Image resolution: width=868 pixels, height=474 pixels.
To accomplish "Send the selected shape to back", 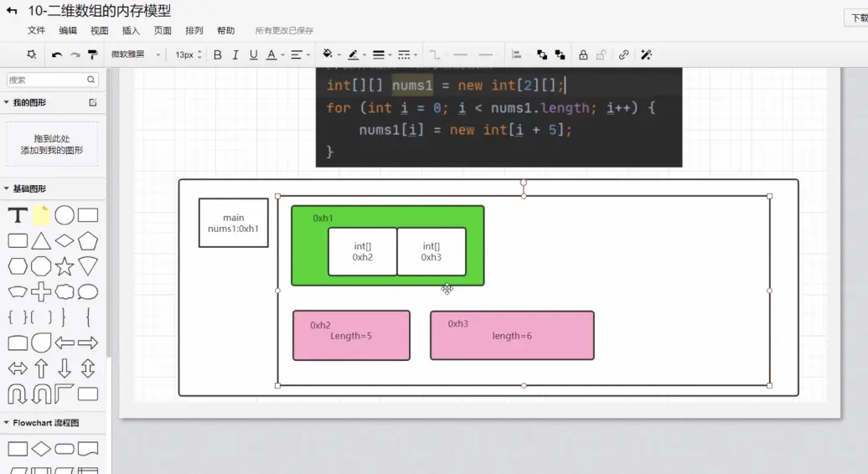I will point(560,54).
